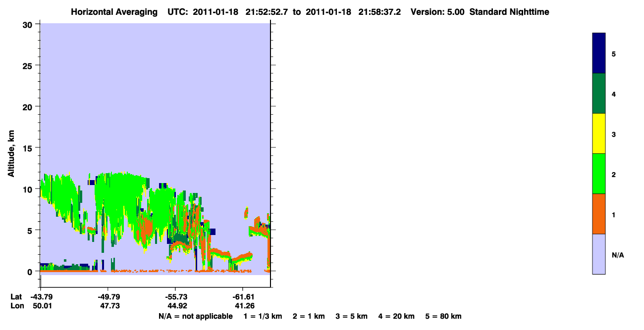
Task: Click the 'Altitude, km' axis label
Action: [x=10, y=154]
